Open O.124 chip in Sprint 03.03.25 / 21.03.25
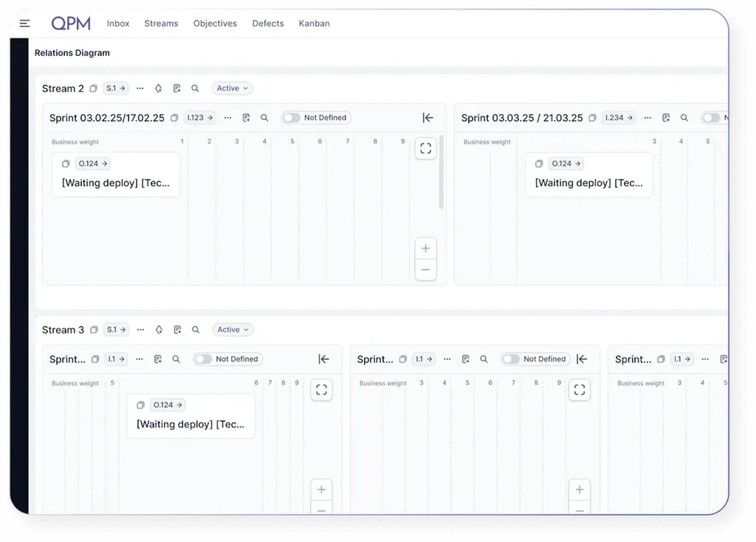 click(567, 163)
